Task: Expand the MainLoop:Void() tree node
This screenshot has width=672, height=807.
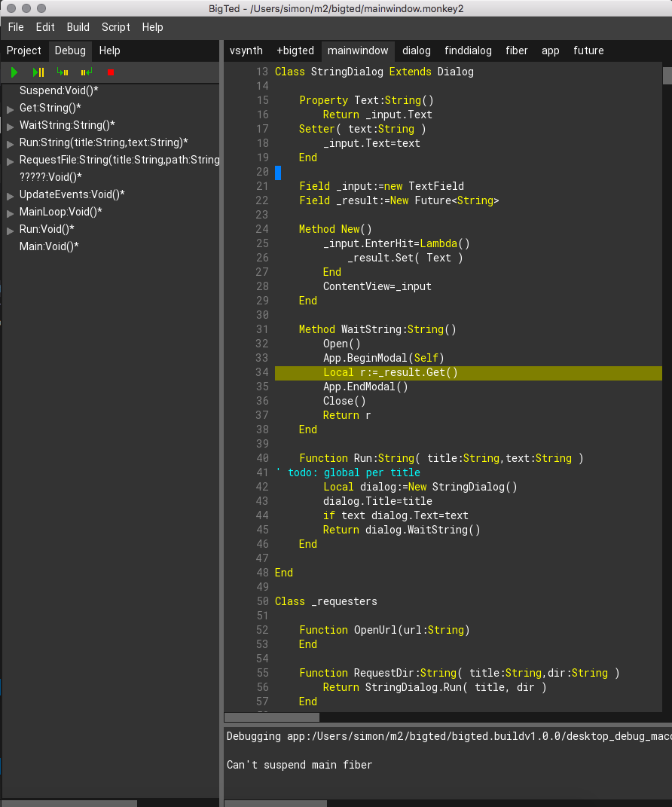Action: (x=11, y=213)
